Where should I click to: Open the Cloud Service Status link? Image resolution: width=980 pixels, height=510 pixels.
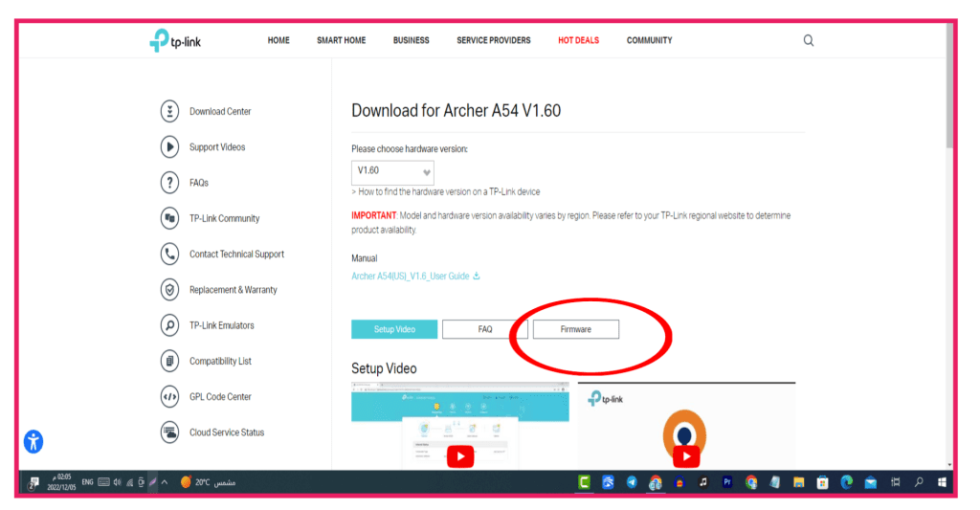coord(227,432)
